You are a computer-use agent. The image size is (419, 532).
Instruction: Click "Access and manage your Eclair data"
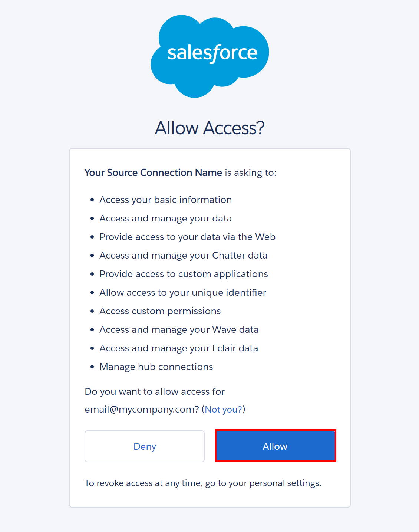179,348
